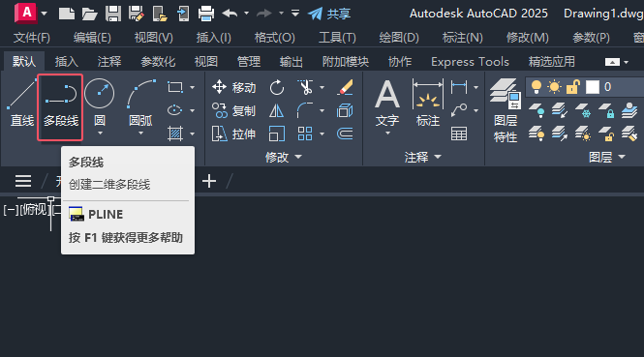The height and width of the screenshot is (357, 644).
Task: Open the AutoCAD application menu logo
Action: 25,13
